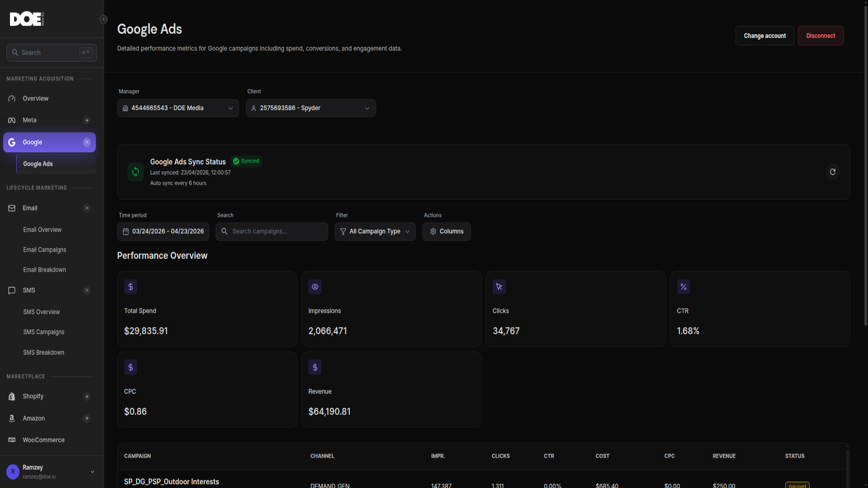Image resolution: width=868 pixels, height=488 pixels.
Task: Click the WooCommerce logo icon
Action: 12,440
